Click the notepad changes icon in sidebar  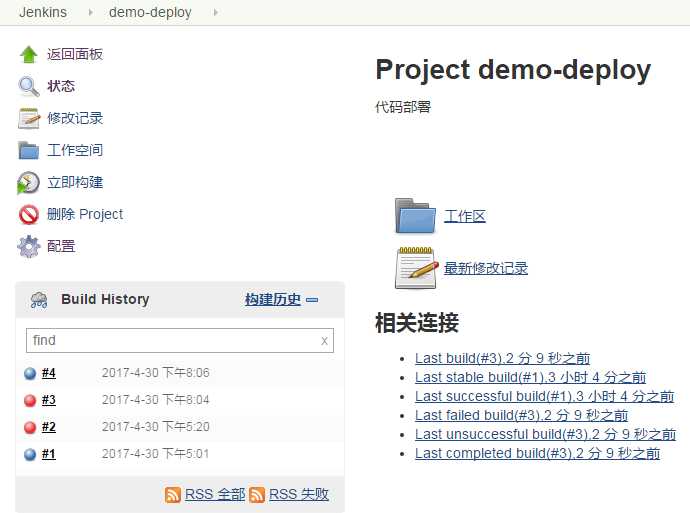29,118
